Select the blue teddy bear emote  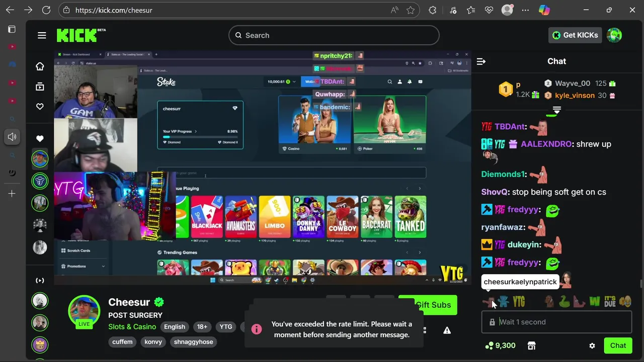tap(504, 301)
